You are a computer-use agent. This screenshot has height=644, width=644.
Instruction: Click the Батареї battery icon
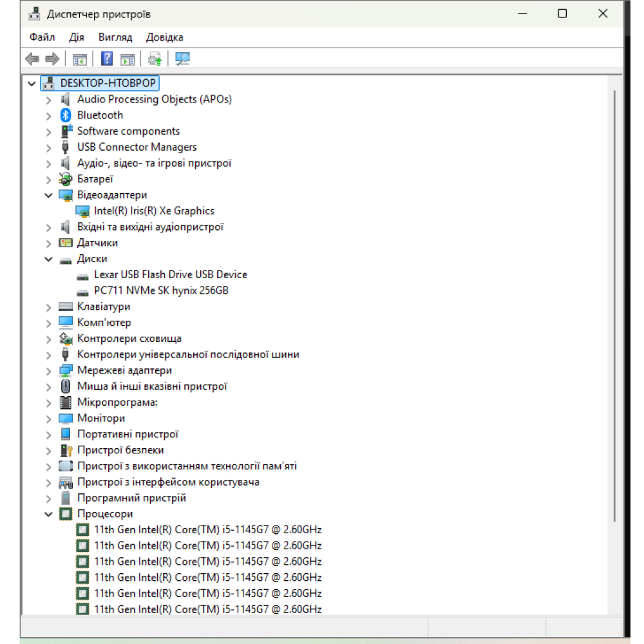tap(66, 179)
